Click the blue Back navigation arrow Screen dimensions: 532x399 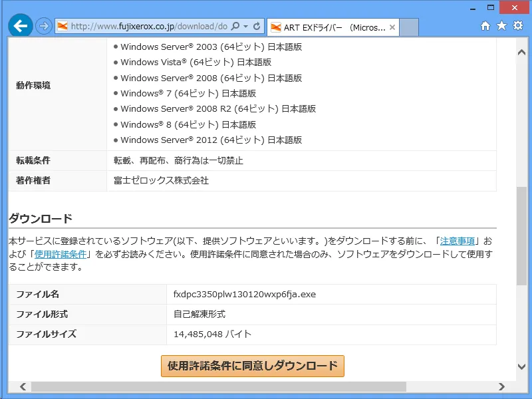click(20, 27)
